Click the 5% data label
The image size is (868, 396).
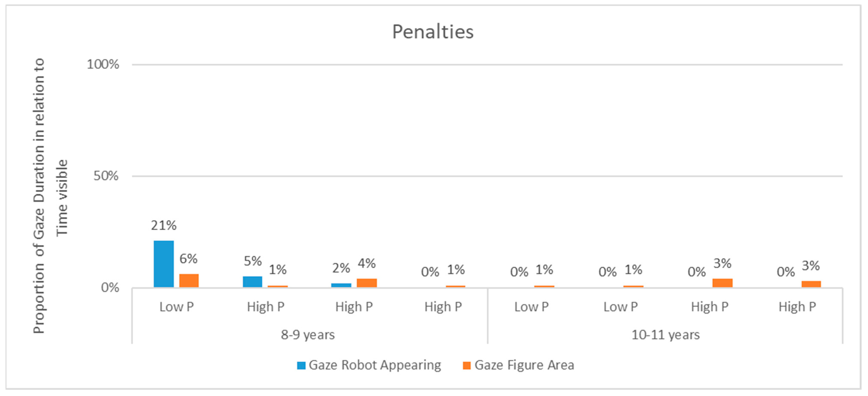tap(253, 261)
